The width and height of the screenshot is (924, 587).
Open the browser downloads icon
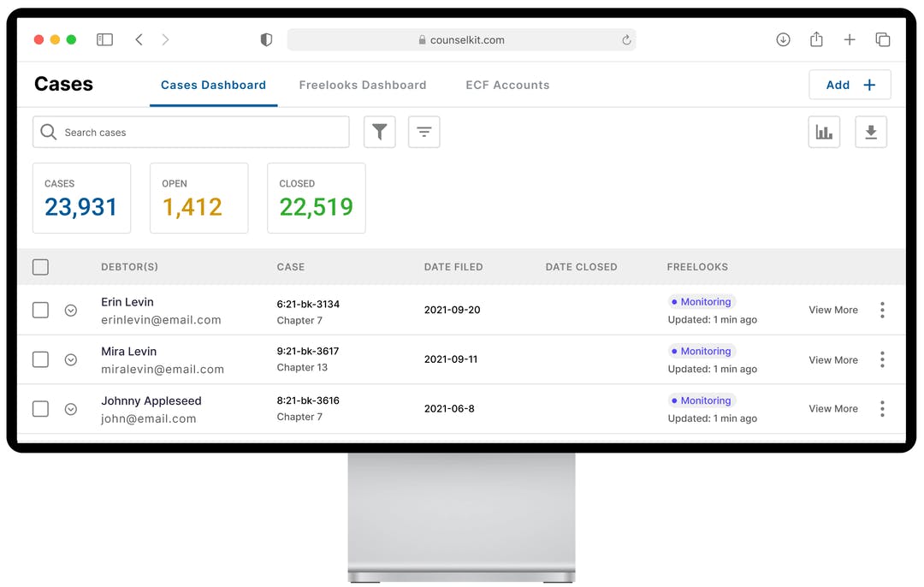coord(783,39)
